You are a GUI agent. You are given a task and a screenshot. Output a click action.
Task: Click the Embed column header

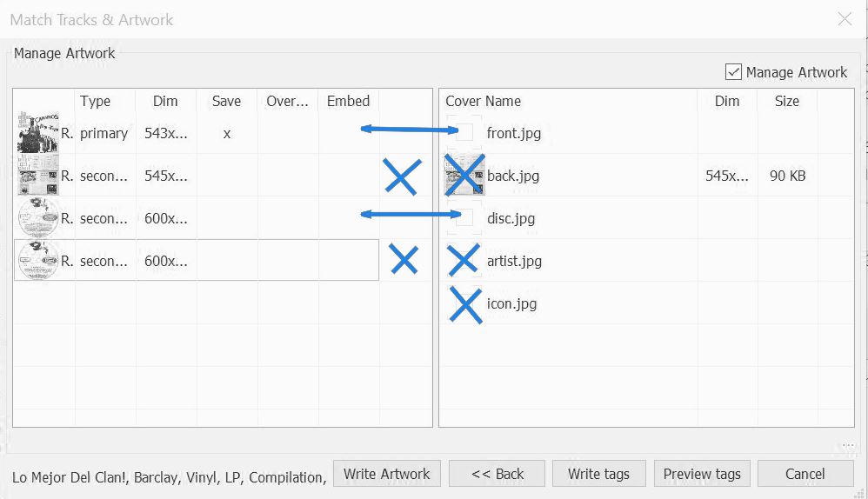[348, 101]
